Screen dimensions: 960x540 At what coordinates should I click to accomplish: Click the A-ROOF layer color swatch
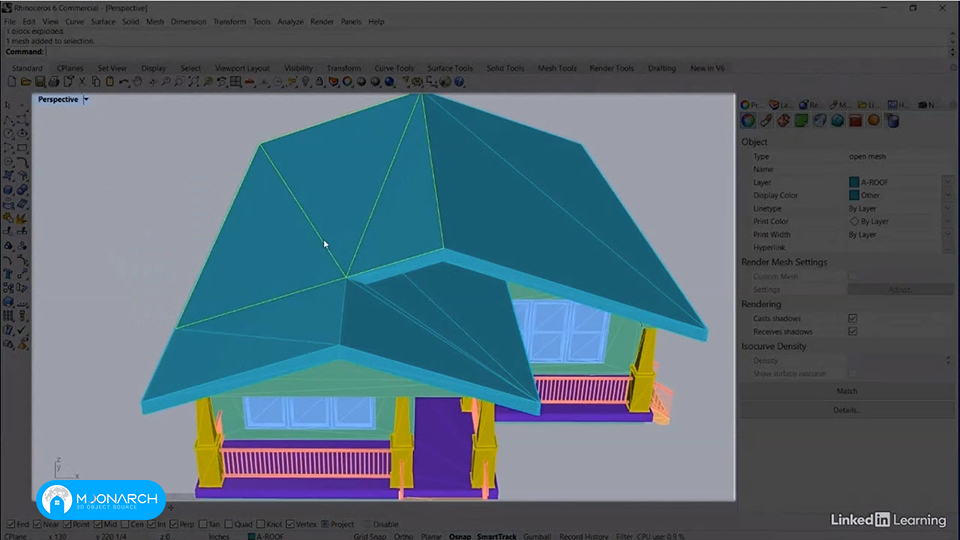point(854,182)
